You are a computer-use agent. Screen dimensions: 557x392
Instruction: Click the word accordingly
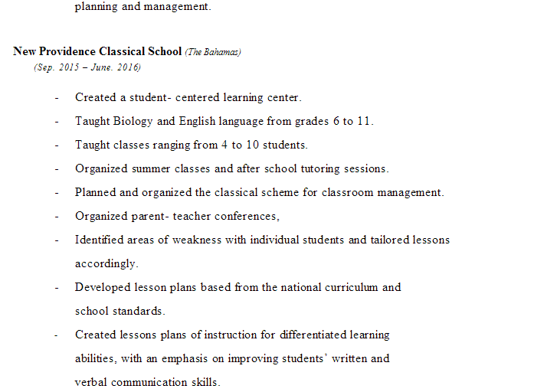[106, 263]
